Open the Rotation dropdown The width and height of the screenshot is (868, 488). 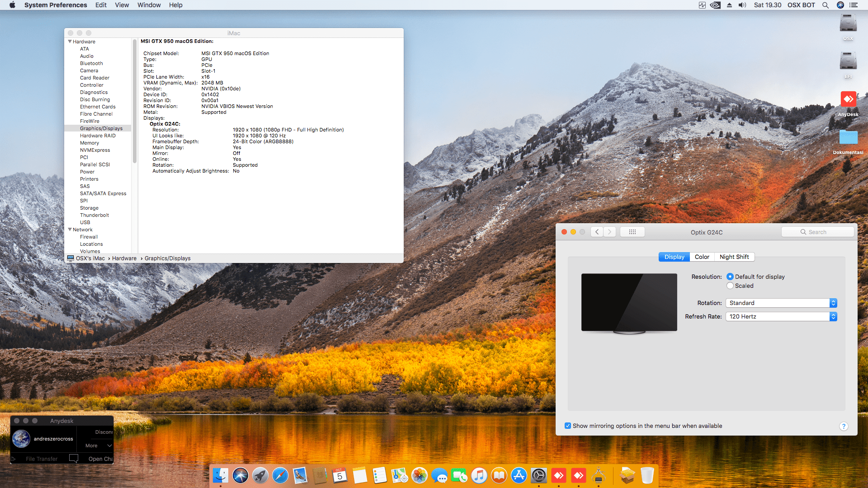tap(781, 303)
